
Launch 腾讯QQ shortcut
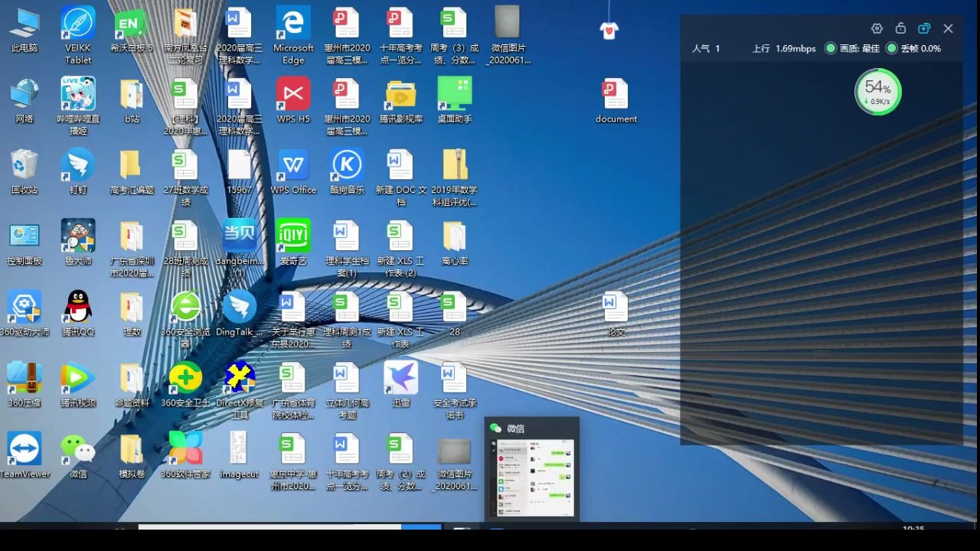(78, 314)
